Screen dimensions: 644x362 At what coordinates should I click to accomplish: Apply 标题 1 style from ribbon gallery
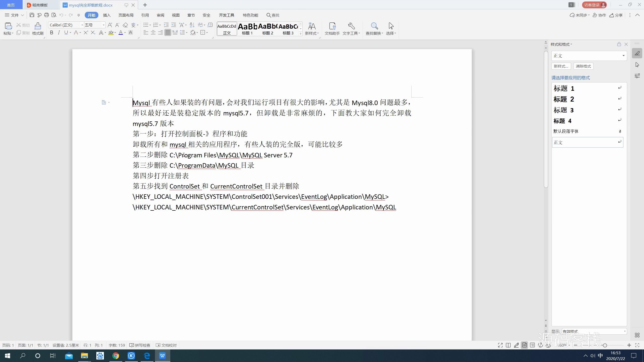pos(247,29)
